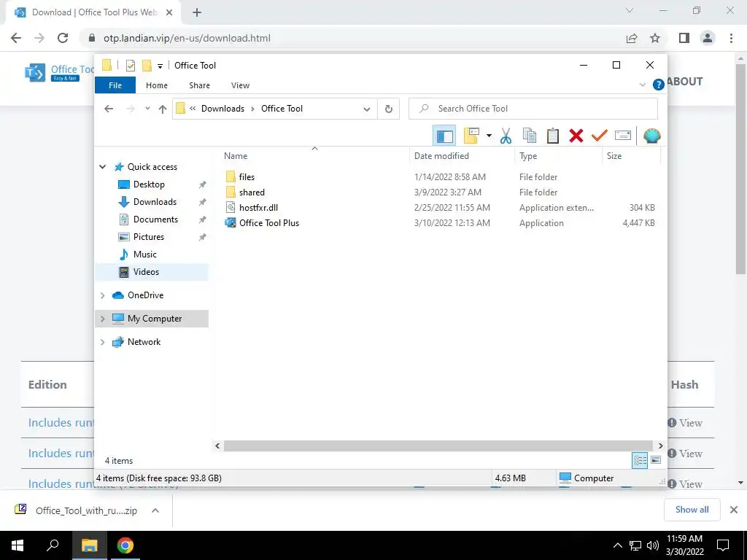747x560 pixels.
Task: Go back in File Explorer
Action: 109,109
